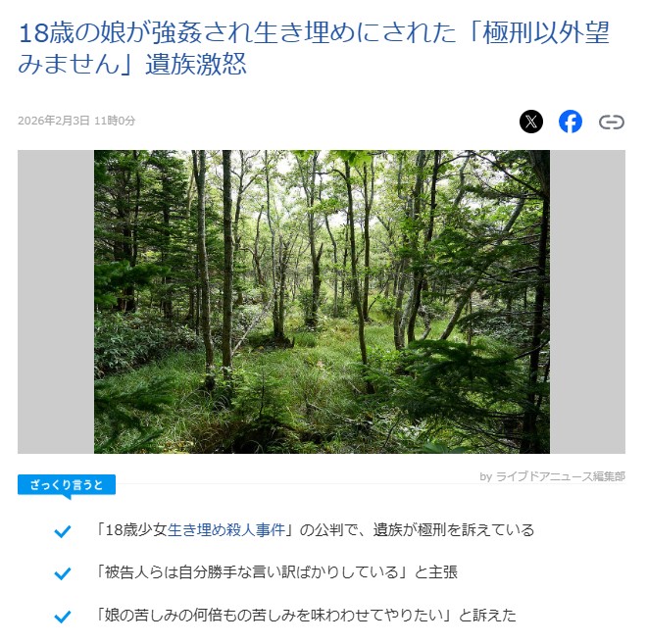The image size is (647, 644).
Task: Click the gray margin left of the photo
Action: (56, 302)
